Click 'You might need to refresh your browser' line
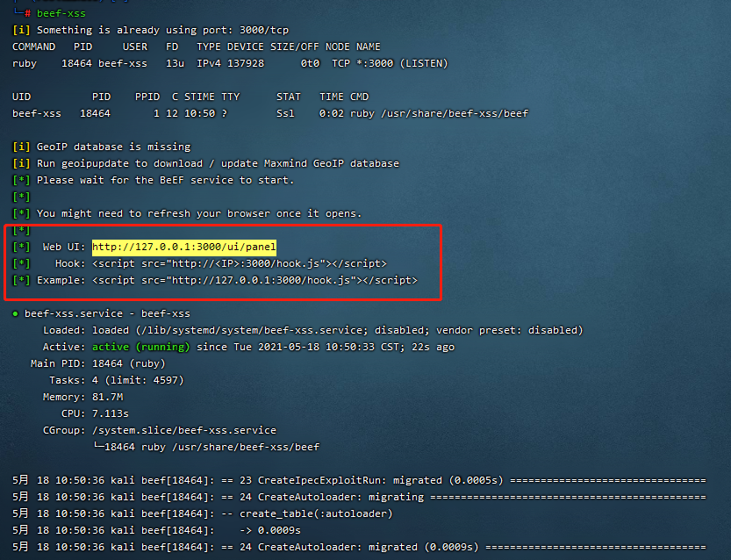This screenshot has height=560, width=731. click(x=199, y=213)
